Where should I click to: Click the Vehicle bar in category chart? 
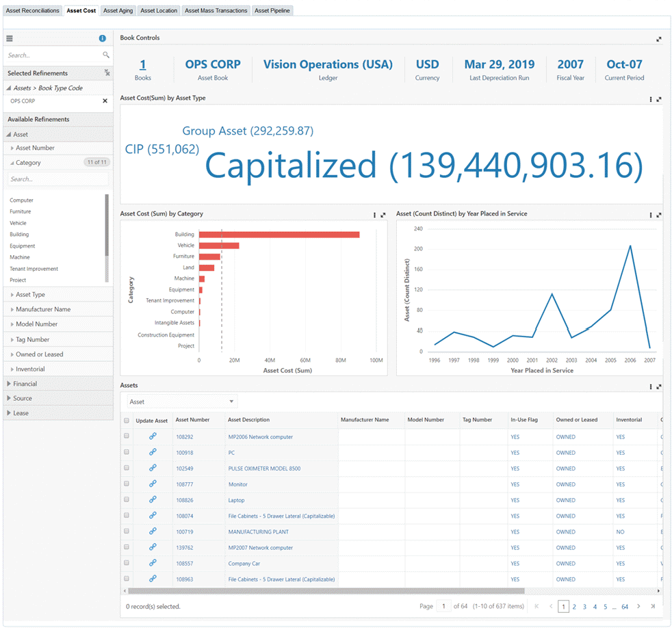click(x=219, y=246)
